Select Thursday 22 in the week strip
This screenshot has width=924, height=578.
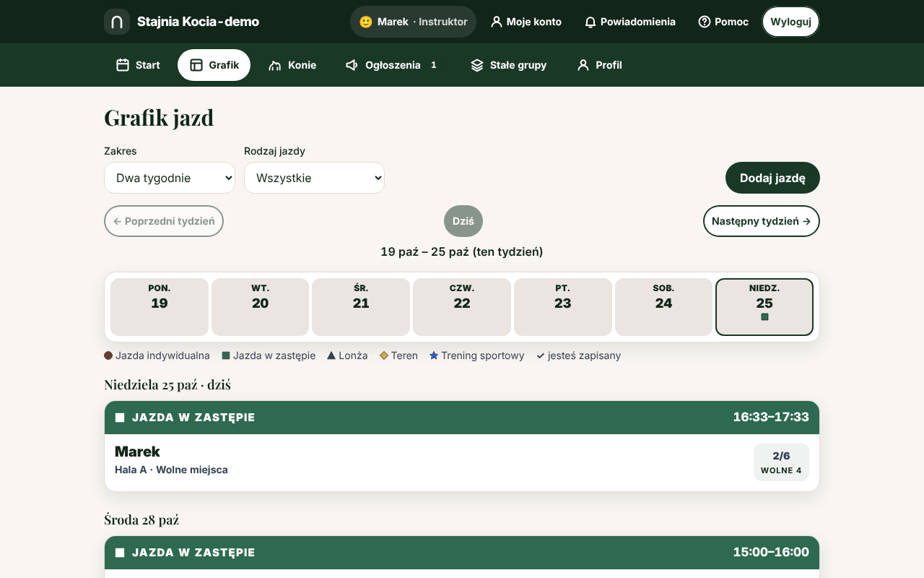(x=462, y=307)
